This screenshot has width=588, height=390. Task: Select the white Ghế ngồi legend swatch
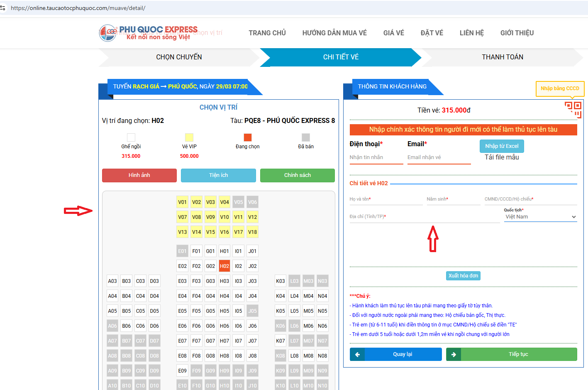131,137
